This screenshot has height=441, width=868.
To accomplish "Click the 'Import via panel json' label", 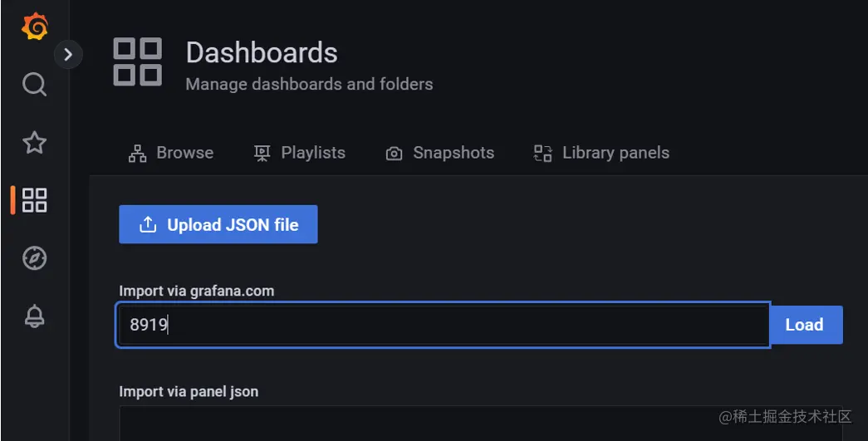I will [189, 392].
